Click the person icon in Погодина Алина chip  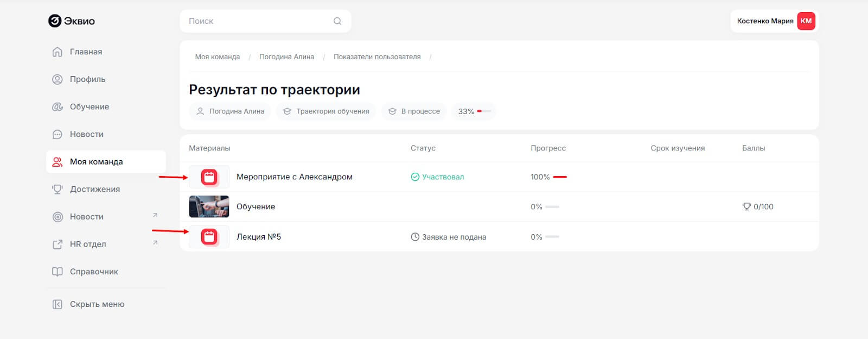click(200, 111)
